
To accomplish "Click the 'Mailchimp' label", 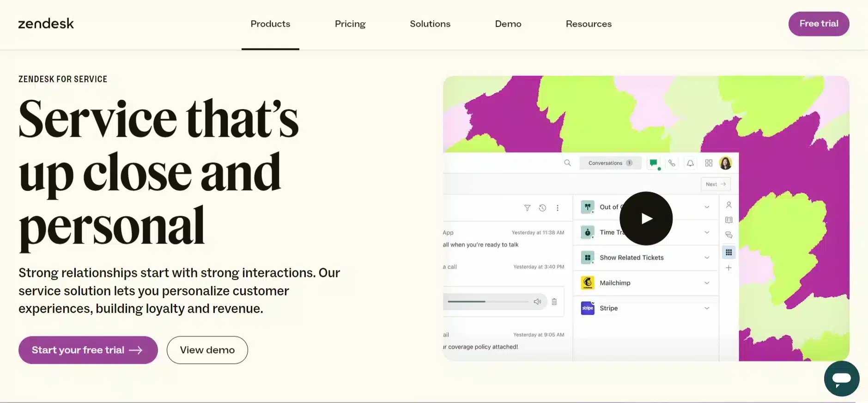I will tap(615, 283).
